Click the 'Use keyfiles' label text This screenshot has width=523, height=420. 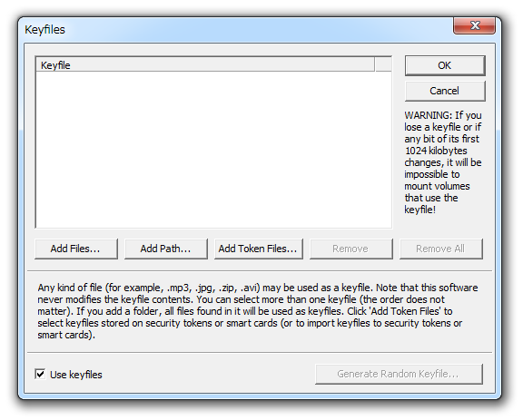coord(76,375)
